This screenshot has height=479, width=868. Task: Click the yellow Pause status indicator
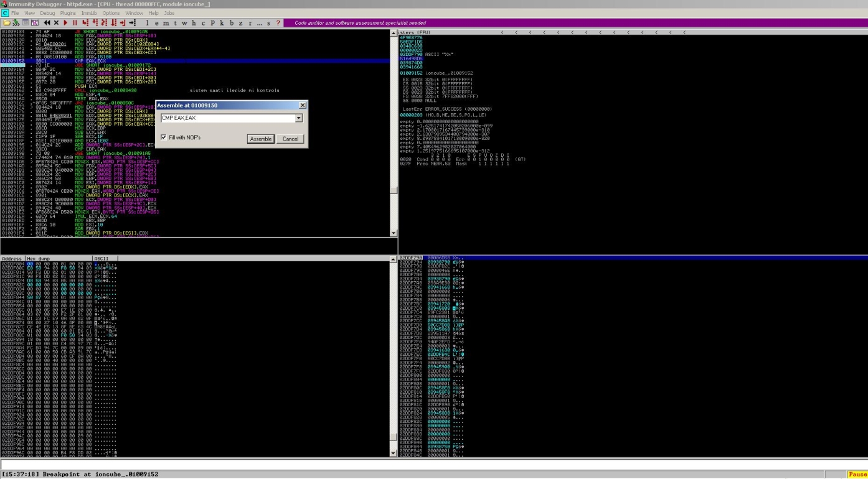pyautogui.click(x=857, y=475)
